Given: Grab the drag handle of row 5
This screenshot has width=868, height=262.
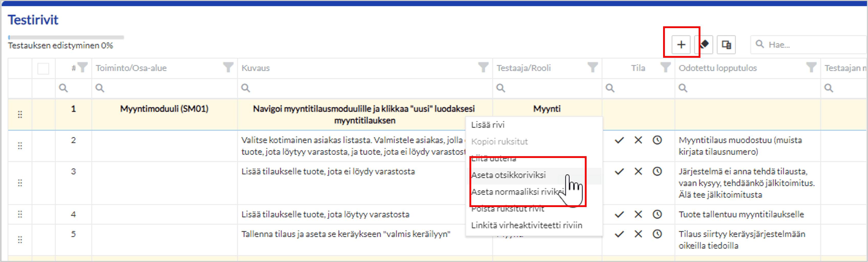Looking at the screenshot, I should tap(20, 240).
